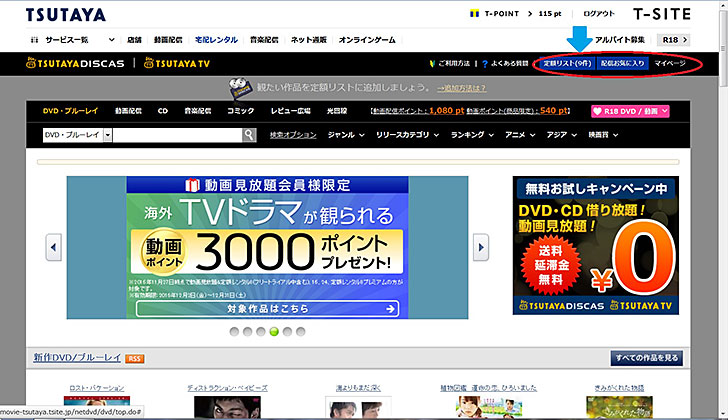Expand the ランキング menu
Image resolution: width=728 pixels, height=420 pixels.
coord(472,135)
